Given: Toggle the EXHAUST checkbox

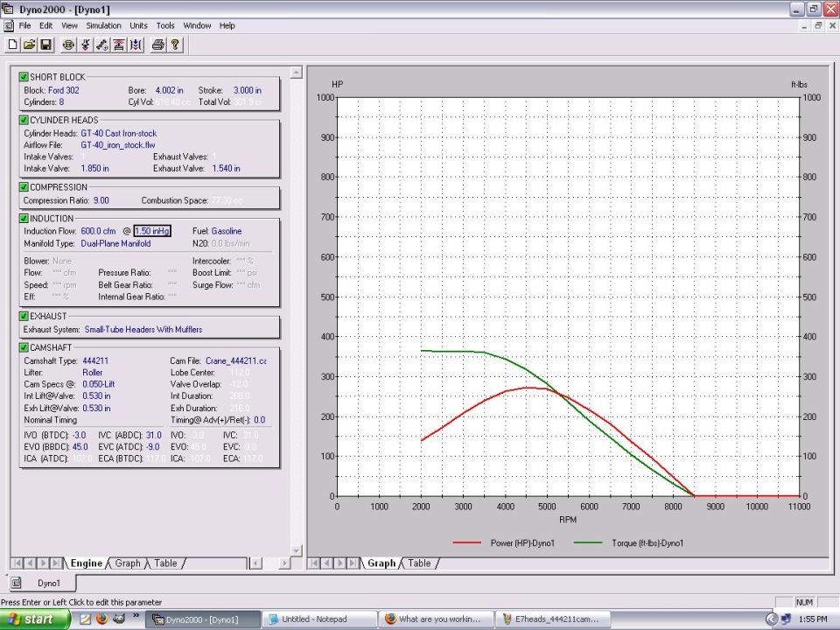Looking at the screenshot, I should pos(24,316).
